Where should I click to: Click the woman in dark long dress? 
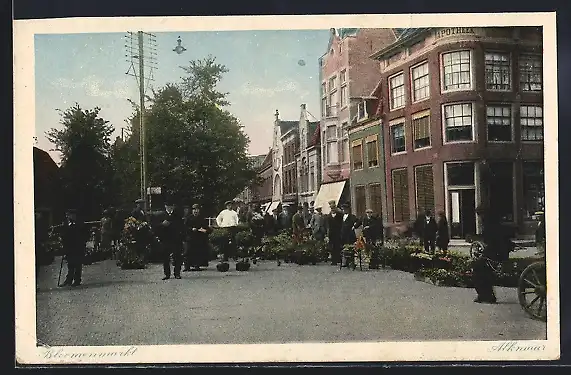click(x=197, y=237)
